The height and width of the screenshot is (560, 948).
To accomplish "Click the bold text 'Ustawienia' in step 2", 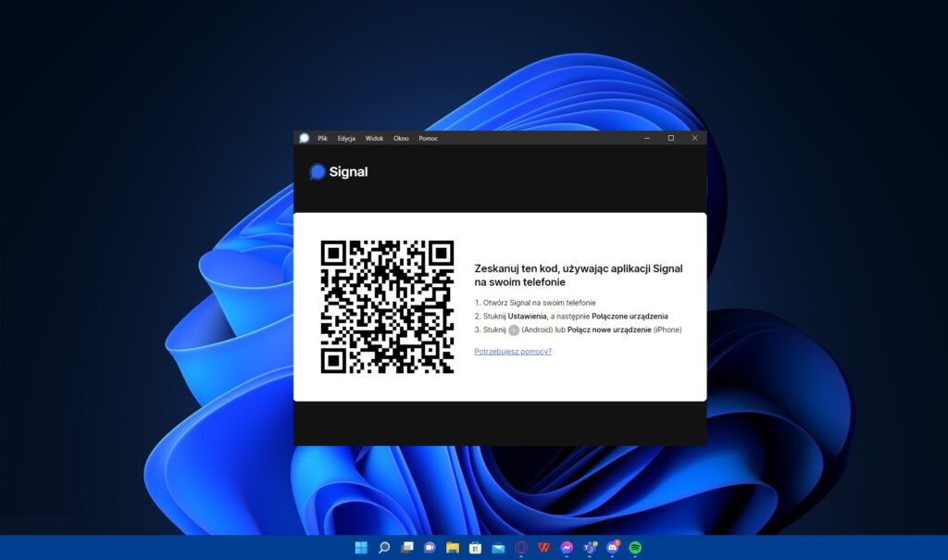I will tap(527, 317).
